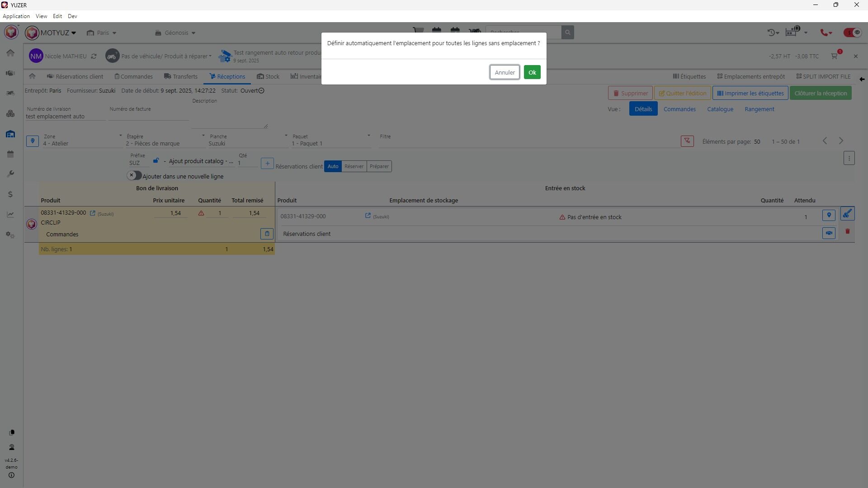Viewport: 868px width, 488px height.
Task: Click the plus button to add product
Action: 267,164
